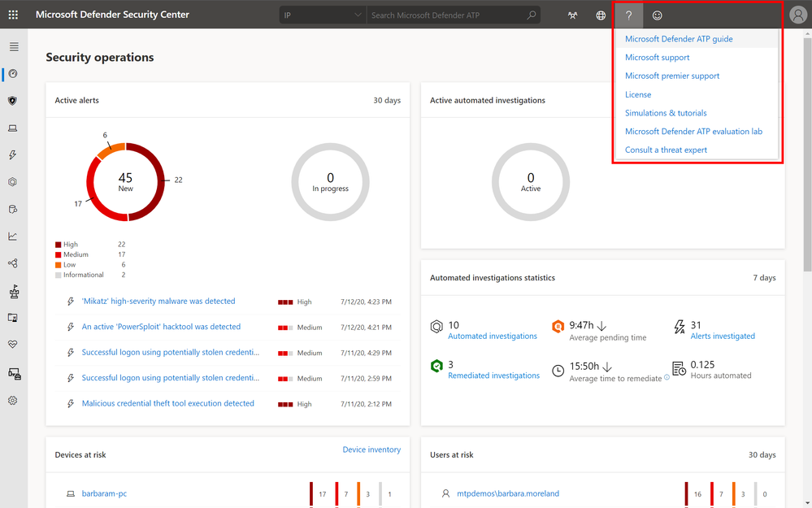The image size is (812, 508).
Task: Open the barbaram-pc device link
Action: pos(104,493)
